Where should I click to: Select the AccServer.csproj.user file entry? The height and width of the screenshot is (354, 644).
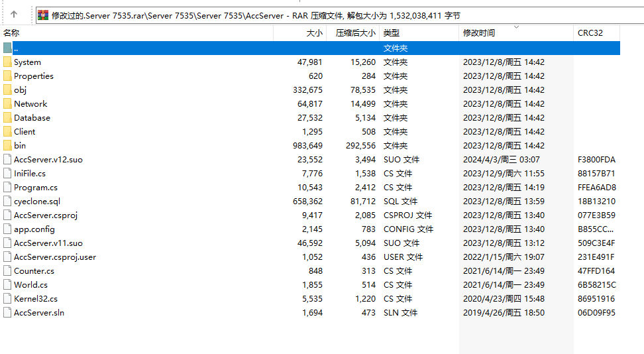(x=54, y=257)
